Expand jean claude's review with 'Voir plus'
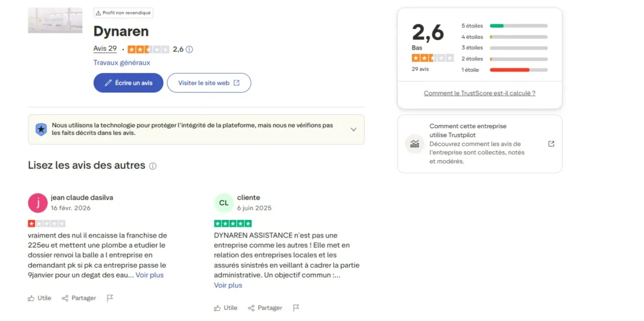The width and height of the screenshot is (644, 321). point(150,275)
